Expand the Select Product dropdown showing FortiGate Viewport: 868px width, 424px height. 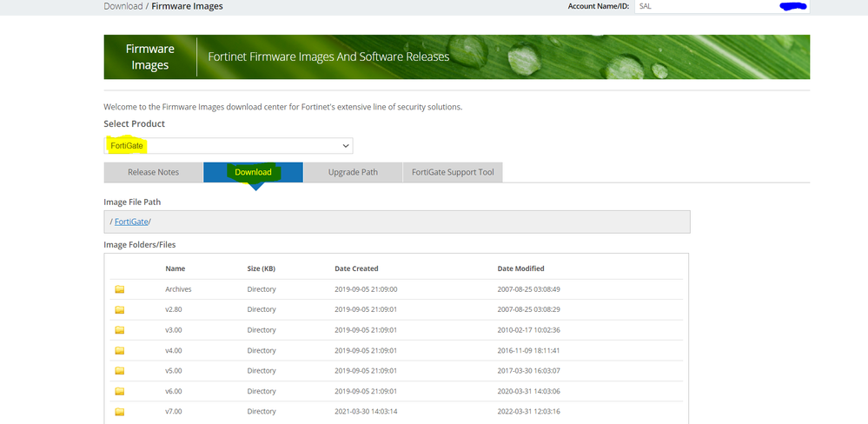[228, 146]
